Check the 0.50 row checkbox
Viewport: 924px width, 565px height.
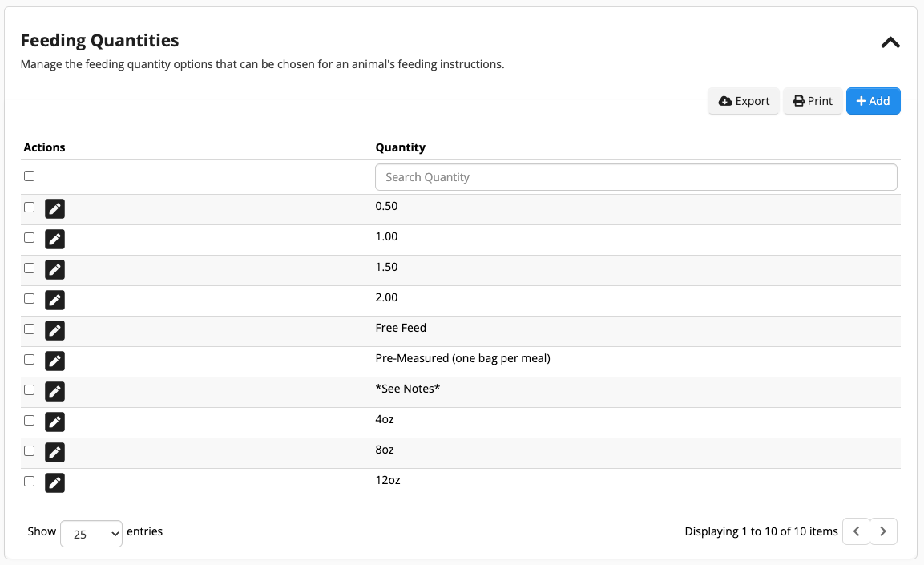click(30, 208)
